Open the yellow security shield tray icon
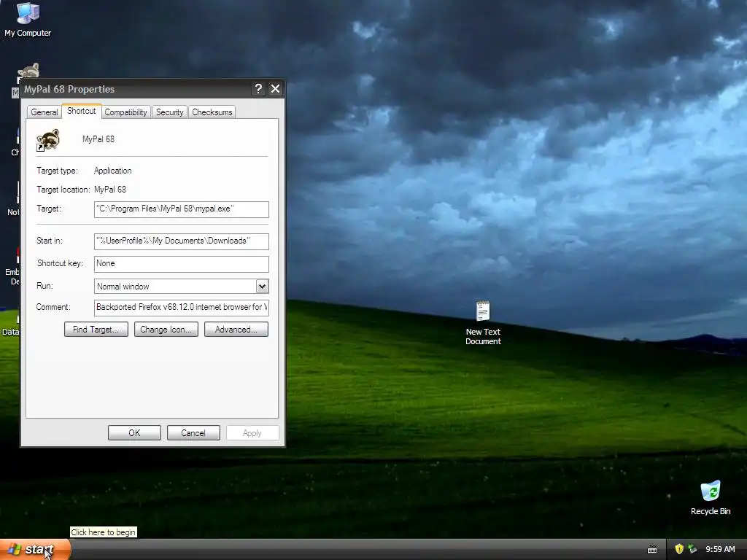Screen dimensions: 747x560 679,549
